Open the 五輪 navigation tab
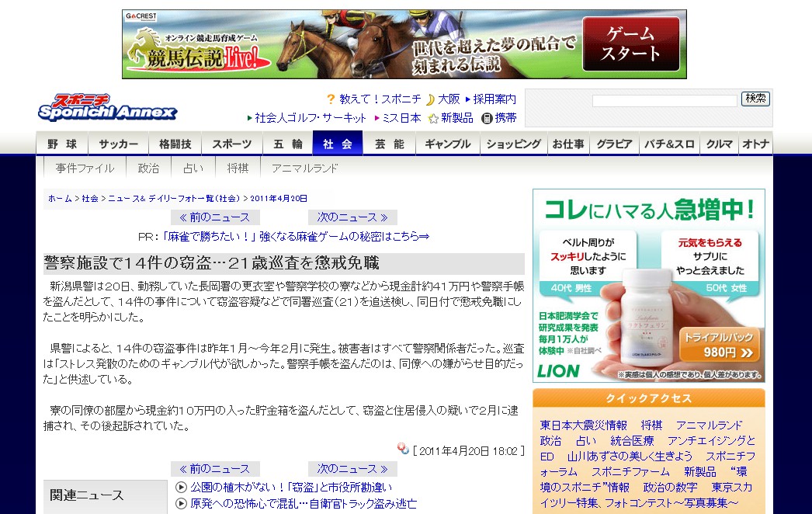Image resolution: width=812 pixels, height=514 pixels. click(287, 144)
